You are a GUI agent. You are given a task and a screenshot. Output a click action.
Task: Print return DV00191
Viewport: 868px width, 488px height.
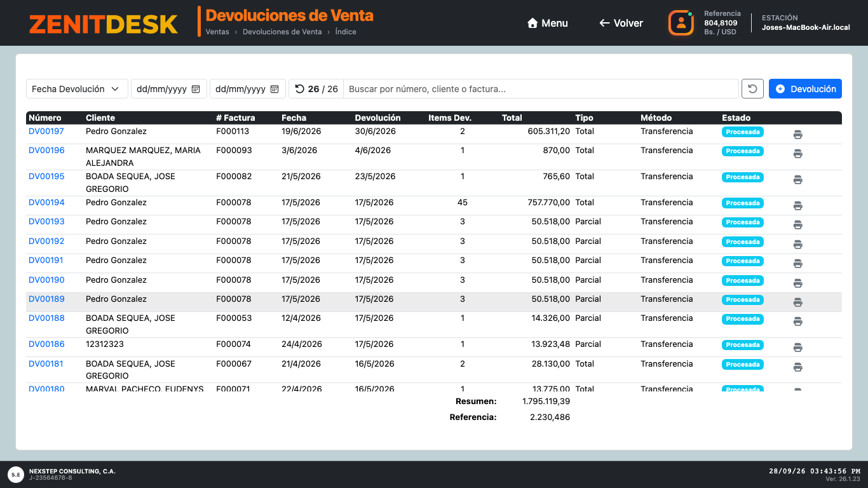[x=797, y=264]
